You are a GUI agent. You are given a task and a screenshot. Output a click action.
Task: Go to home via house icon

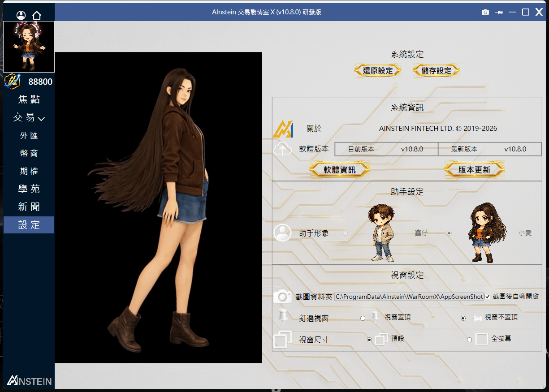coord(37,15)
